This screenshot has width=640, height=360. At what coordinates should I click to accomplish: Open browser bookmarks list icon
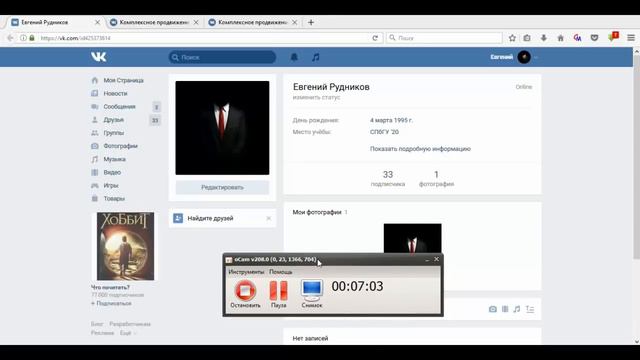[527, 38]
